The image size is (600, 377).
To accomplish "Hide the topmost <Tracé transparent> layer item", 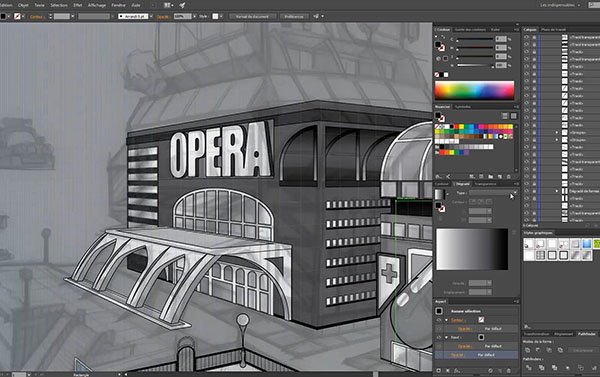I will click(x=527, y=37).
